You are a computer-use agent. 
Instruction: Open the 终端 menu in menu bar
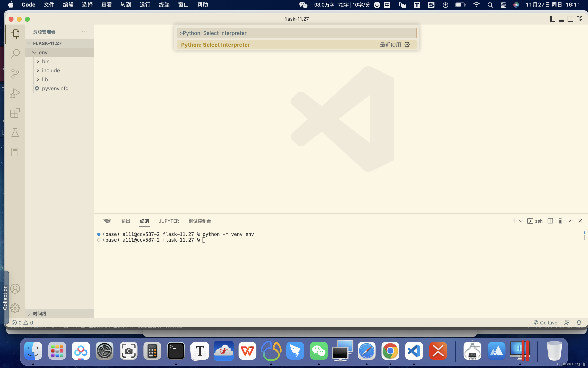pyautogui.click(x=164, y=5)
